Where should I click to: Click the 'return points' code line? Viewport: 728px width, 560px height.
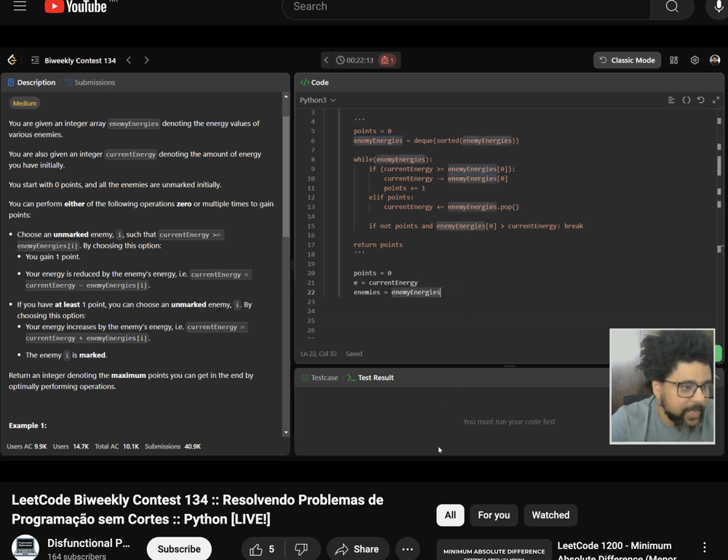click(378, 245)
